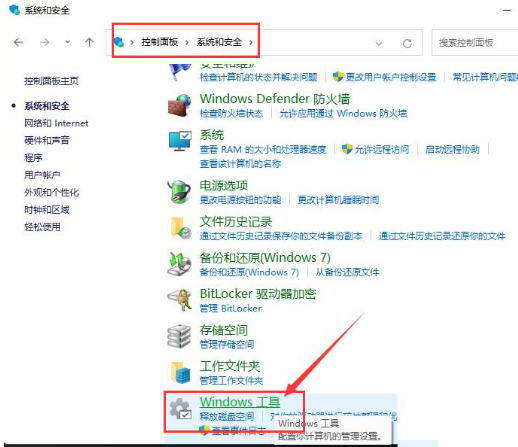The width and height of the screenshot is (518, 447).
Task: Open Windows 工具 heading link
Action: 240,402
